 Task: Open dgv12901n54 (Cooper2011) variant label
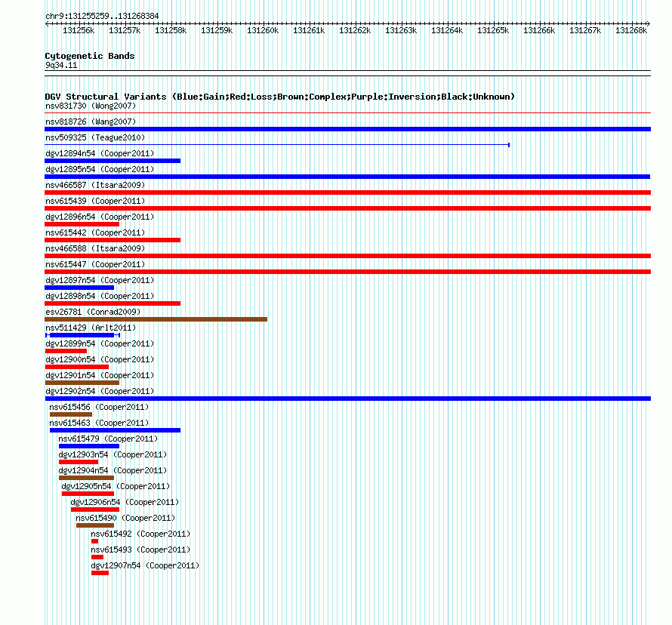click(x=100, y=375)
